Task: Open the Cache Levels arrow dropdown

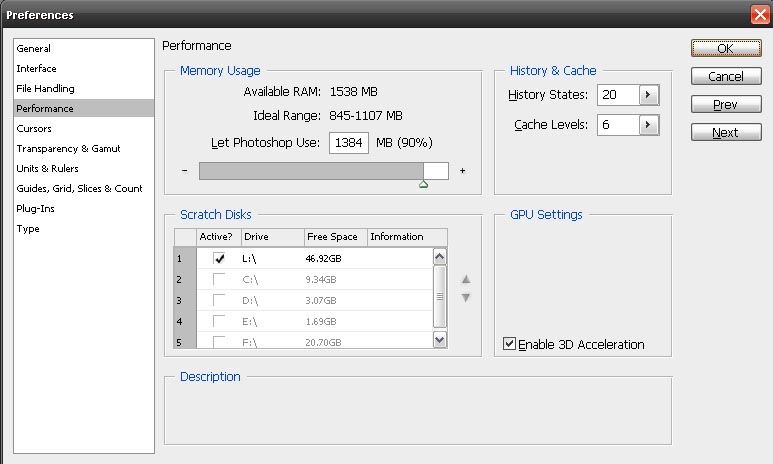Action: click(648, 125)
